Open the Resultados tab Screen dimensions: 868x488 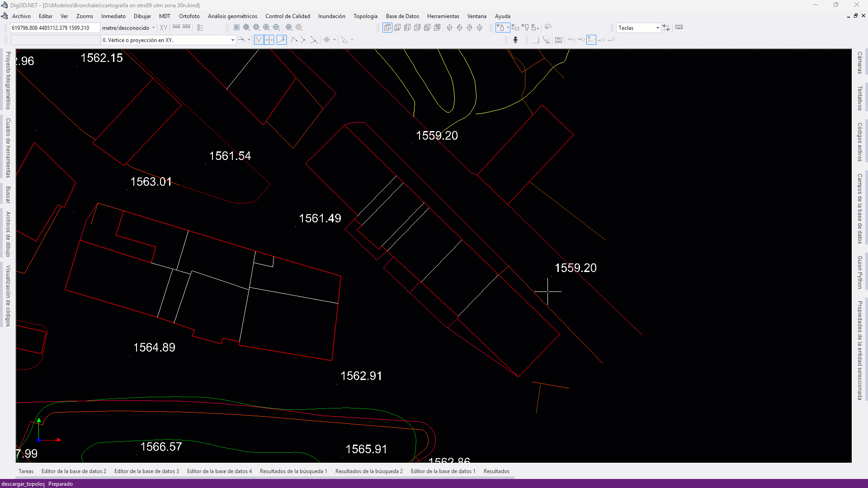click(496, 471)
